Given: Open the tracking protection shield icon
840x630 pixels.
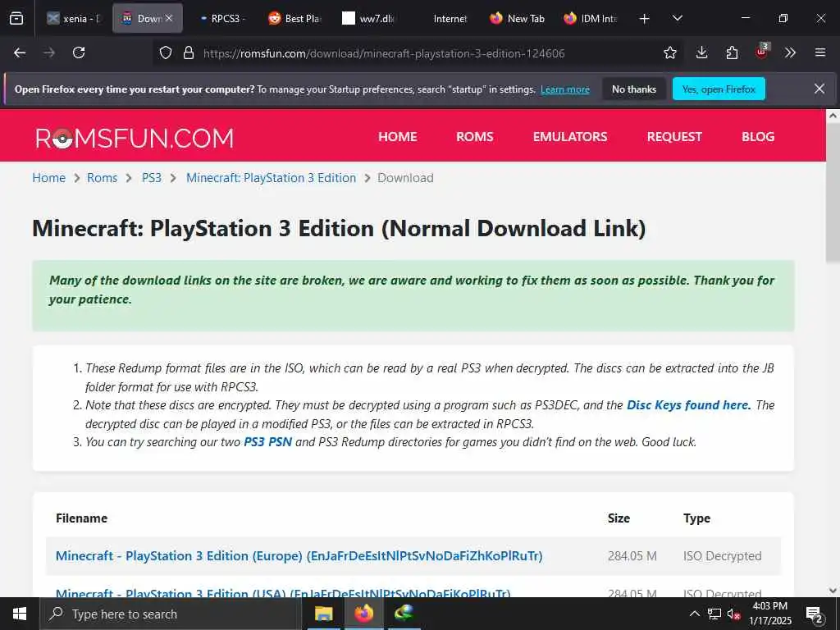Looking at the screenshot, I should coord(166,53).
